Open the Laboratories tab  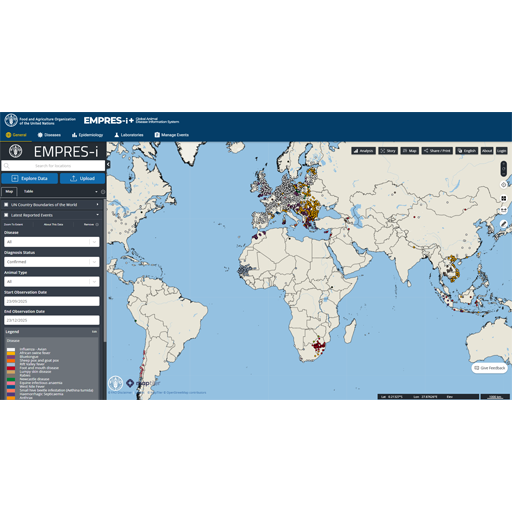coord(129,135)
